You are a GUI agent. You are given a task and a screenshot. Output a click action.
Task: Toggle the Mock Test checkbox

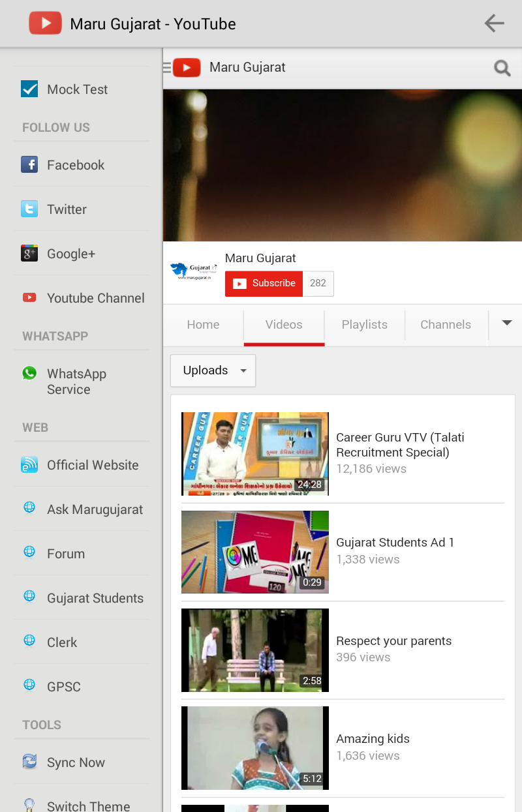29,89
